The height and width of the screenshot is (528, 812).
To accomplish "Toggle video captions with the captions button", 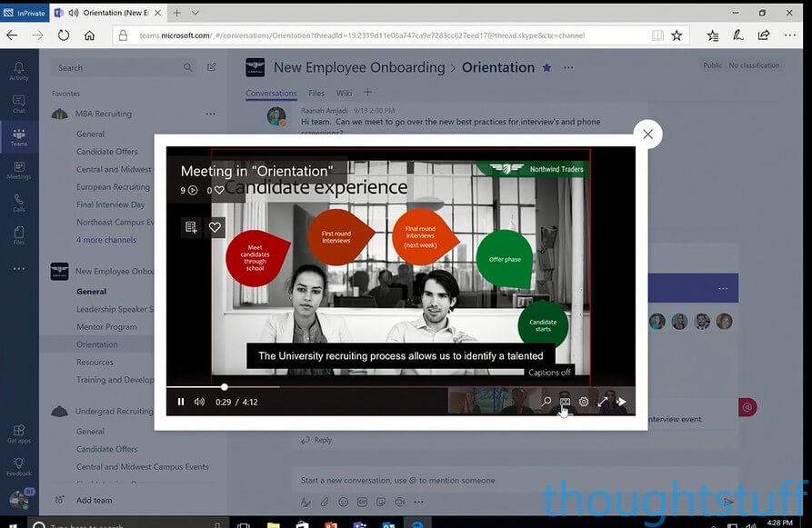I will (x=565, y=401).
